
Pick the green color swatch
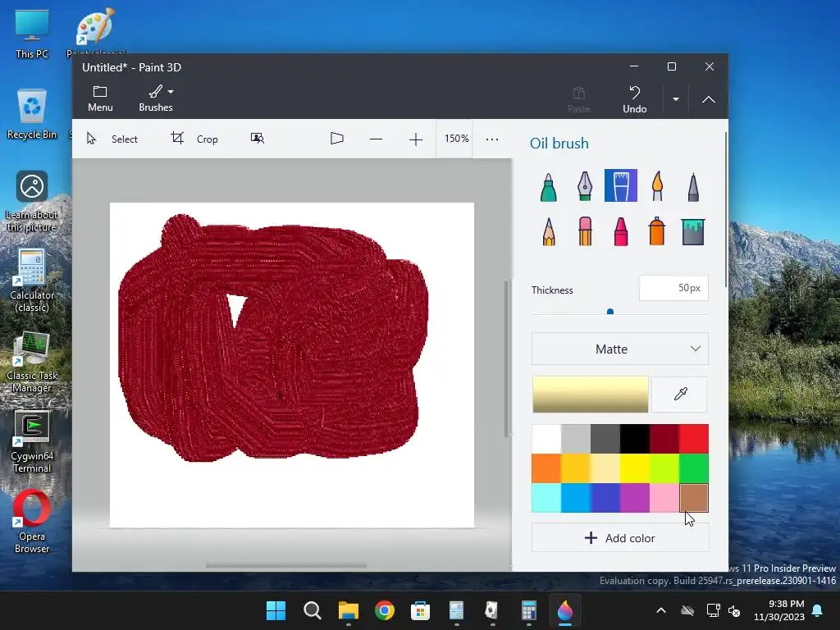coord(694,468)
